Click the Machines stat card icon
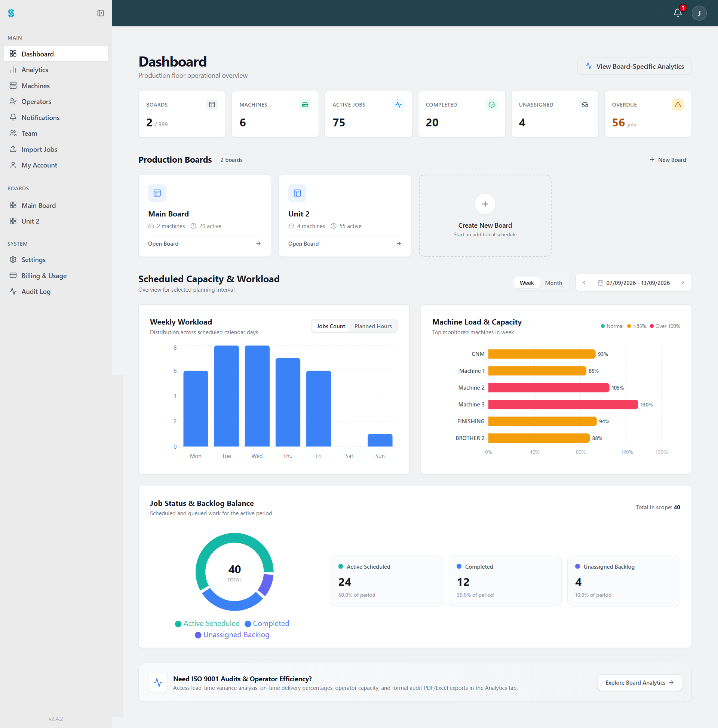This screenshot has width=718, height=728. (x=305, y=105)
